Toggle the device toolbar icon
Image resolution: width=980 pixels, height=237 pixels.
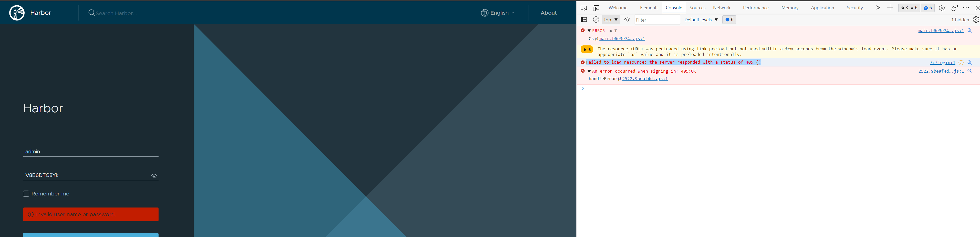click(596, 8)
